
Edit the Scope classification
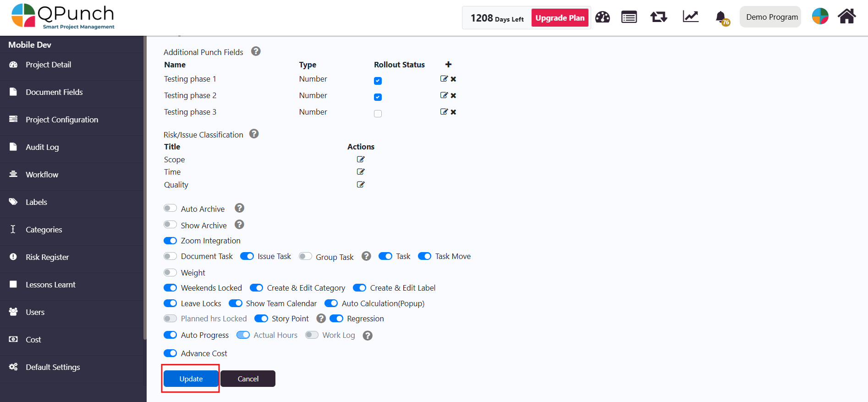coord(361,160)
